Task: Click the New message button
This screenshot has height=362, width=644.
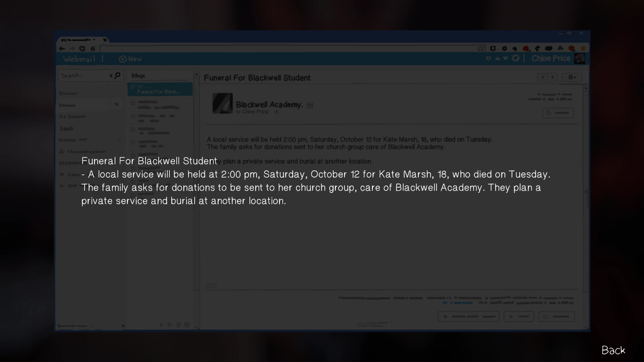Action: [x=130, y=59]
